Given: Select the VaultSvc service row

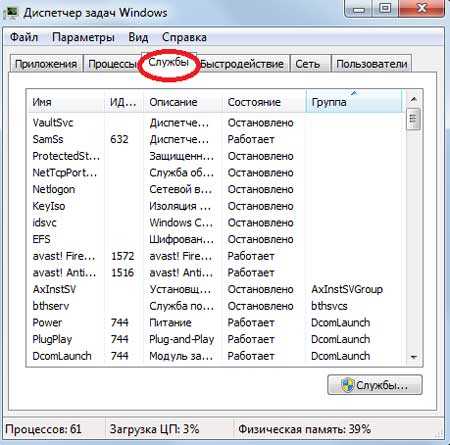Looking at the screenshot, I should click(x=215, y=123).
